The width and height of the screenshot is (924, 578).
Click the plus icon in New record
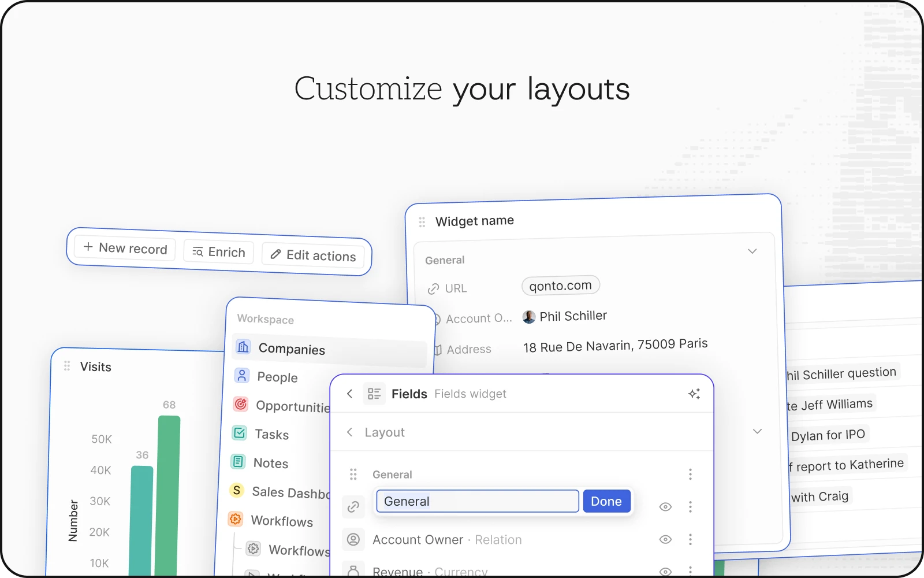[88, 247]
